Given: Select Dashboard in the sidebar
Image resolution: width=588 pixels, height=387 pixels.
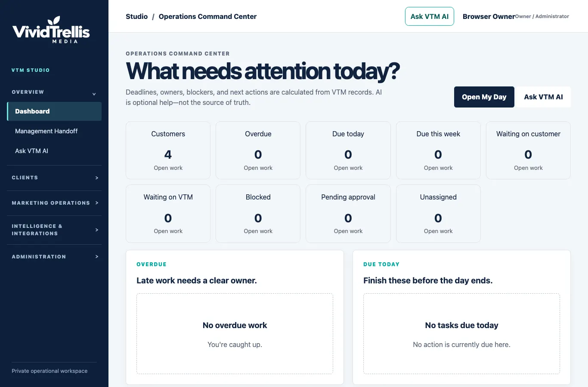Looking at the screenshot, I should [x=54, y=111].
